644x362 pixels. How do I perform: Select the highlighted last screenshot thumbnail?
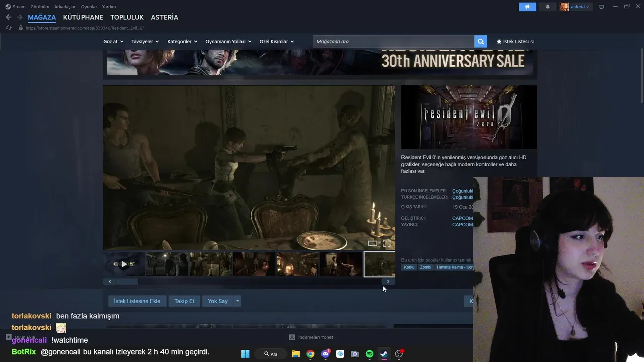(x=380, y=264)
